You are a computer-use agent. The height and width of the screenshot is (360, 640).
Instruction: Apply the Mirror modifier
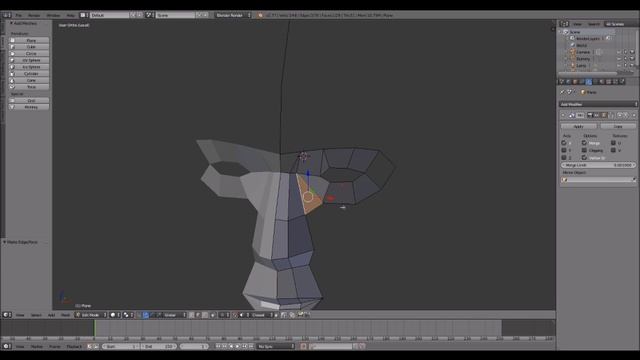(x=578, y=127)
